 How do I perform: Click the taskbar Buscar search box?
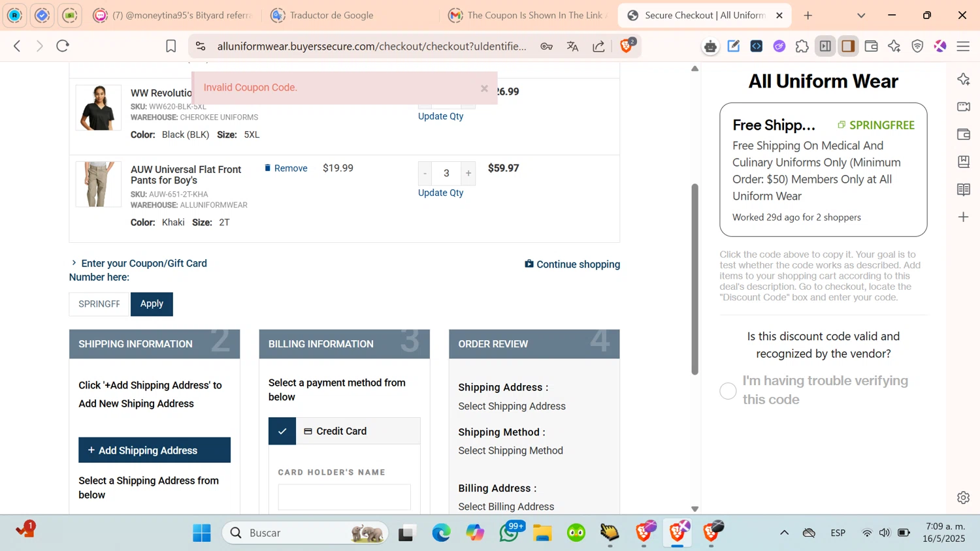coord(305,533)
